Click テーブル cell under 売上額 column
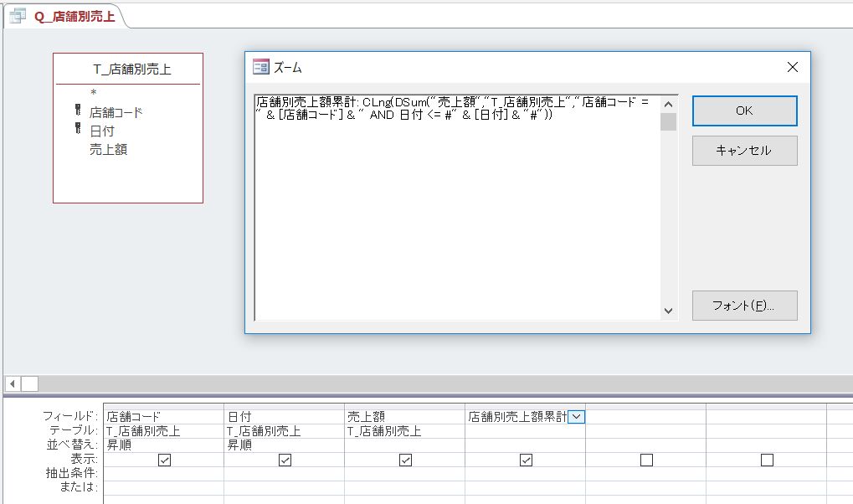This screenshot has width=853, height=504. 405,431
